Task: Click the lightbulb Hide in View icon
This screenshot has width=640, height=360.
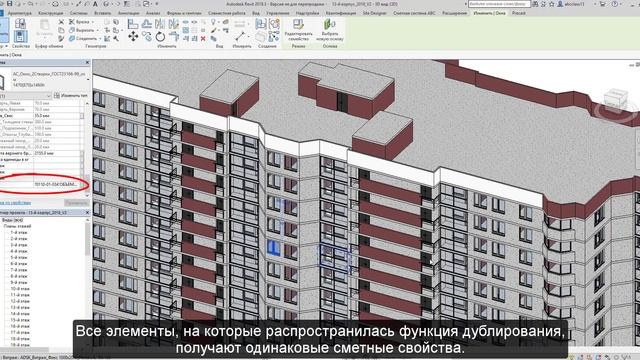Action: (213, 22)
